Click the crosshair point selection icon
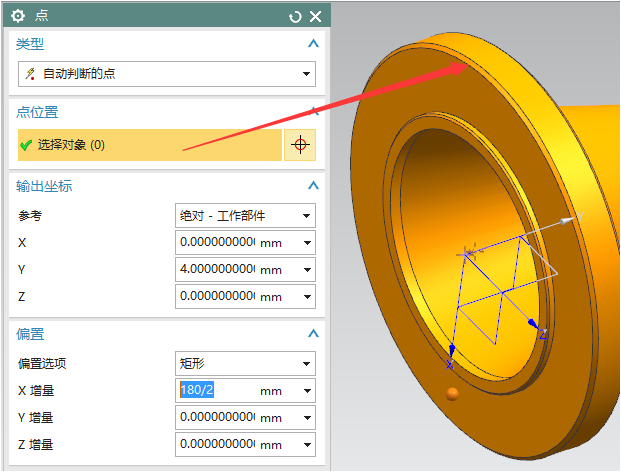Viewport: 621px width, 472px height. [x=299, y=145]
